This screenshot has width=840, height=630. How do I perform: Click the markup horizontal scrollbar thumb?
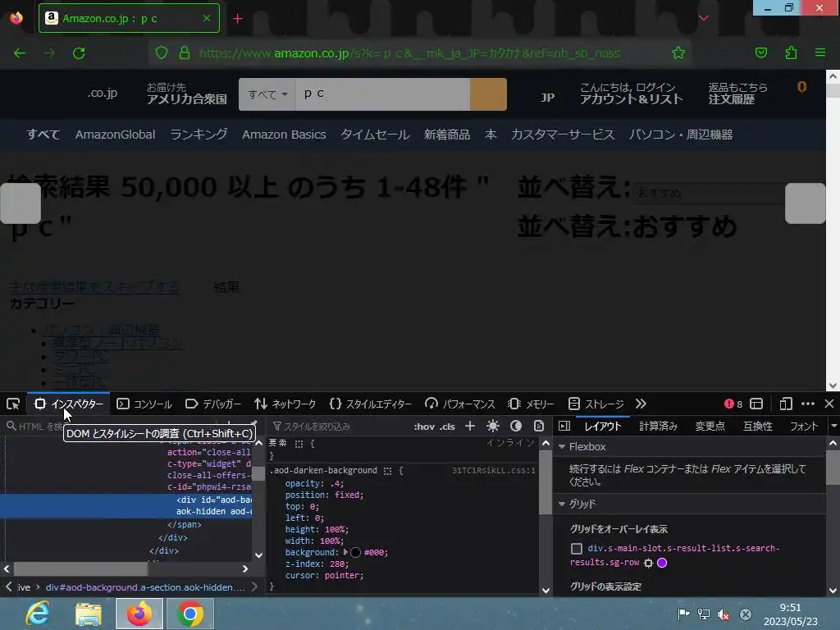click(80, 569)
